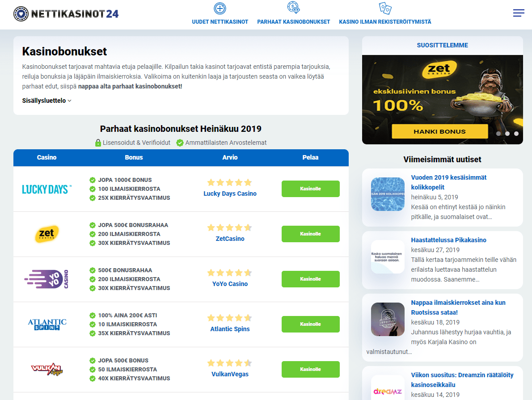Open article Nappaa ilmaiskierrokset aina kun Ruotsissa sataa
This screenshot has width=532, height=400.
pos(458,308)
